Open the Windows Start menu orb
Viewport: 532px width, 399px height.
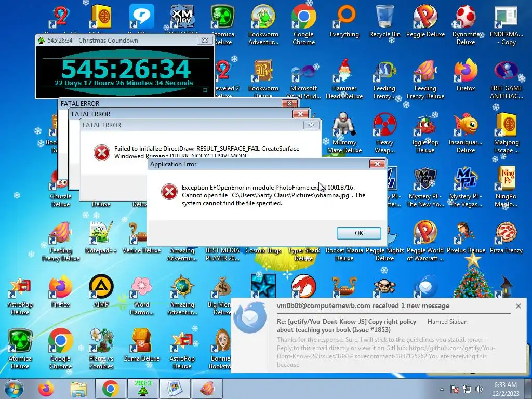coord(14,389)
